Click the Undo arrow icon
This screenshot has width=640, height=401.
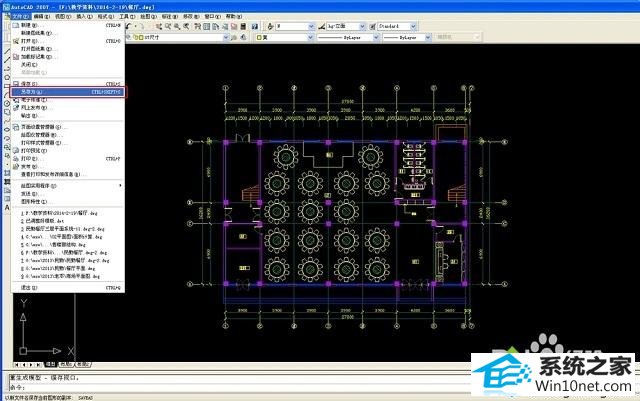[x=128, y=26]
